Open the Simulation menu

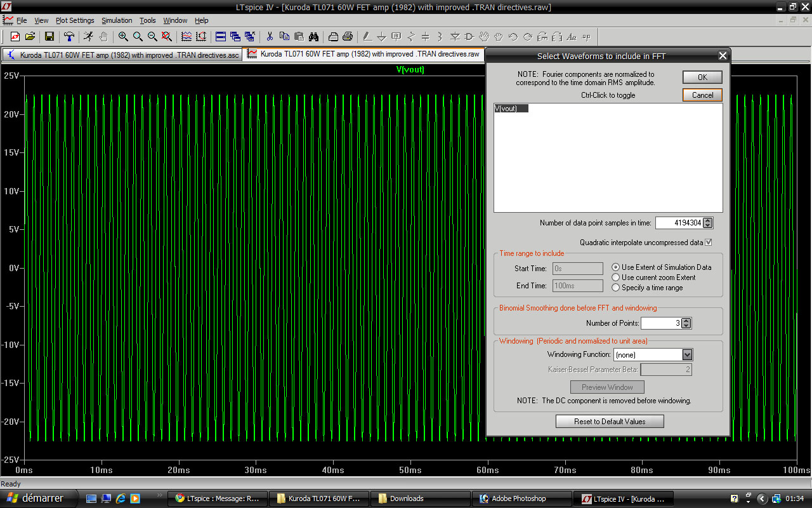pos(117,20)
